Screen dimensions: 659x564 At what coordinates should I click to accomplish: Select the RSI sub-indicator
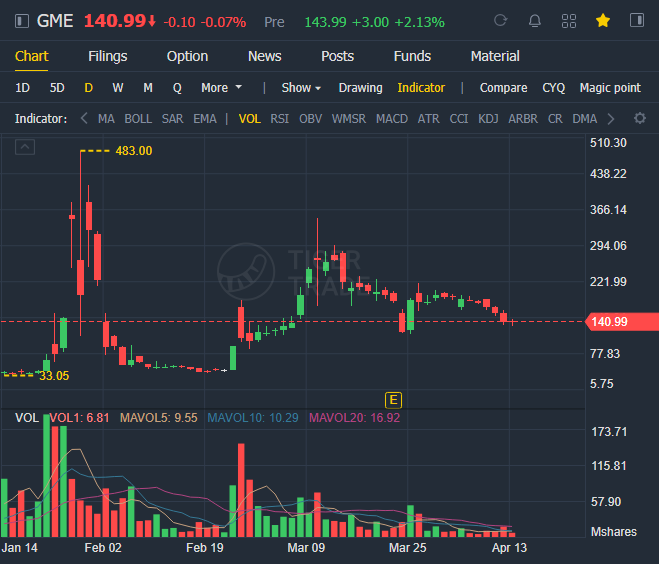pos(279,119)
